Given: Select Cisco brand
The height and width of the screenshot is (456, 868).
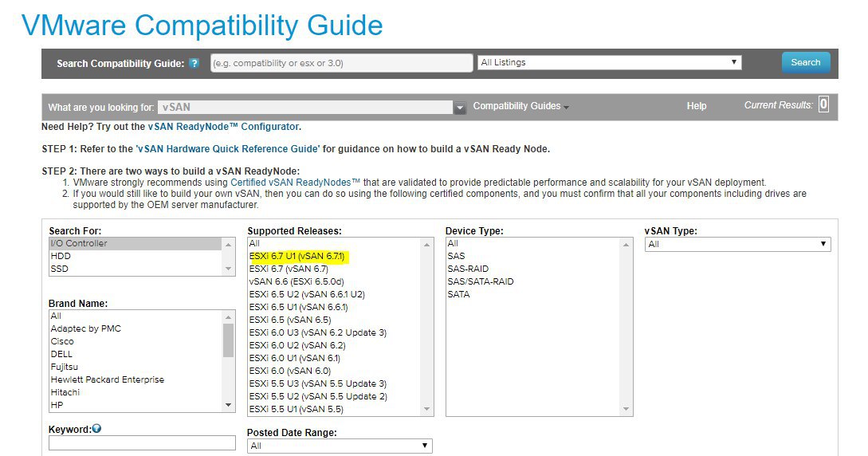Looking at the screenshot, I should pos(135,341).
